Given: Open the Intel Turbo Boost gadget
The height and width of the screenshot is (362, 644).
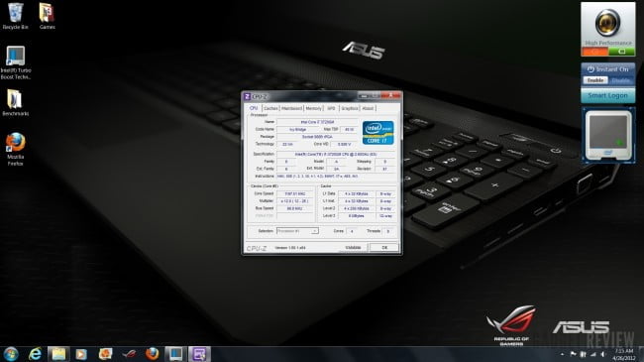Looking at the screenshot, I should pyautogui.click(x=608, y=135).
